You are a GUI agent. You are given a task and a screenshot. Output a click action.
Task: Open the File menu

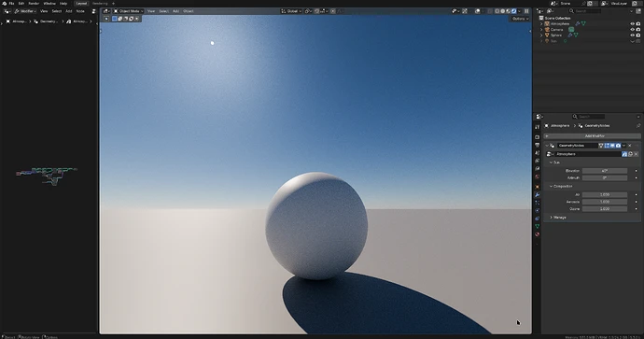pyautogui.click(x=11, y=4)
